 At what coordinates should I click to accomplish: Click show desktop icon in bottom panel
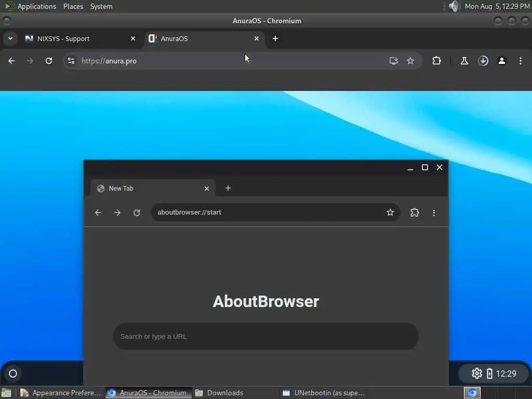pyautogui.click(x=6, y=393)
